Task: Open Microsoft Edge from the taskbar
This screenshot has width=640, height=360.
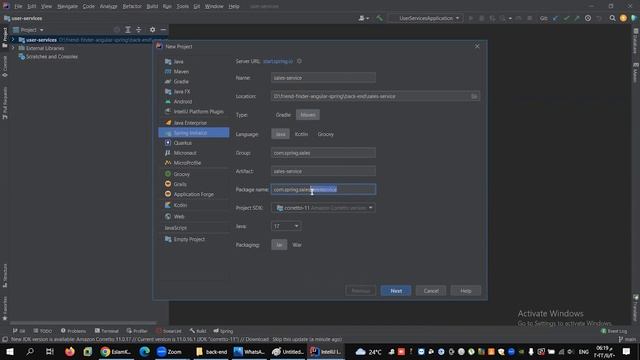Action: point(144,351)
